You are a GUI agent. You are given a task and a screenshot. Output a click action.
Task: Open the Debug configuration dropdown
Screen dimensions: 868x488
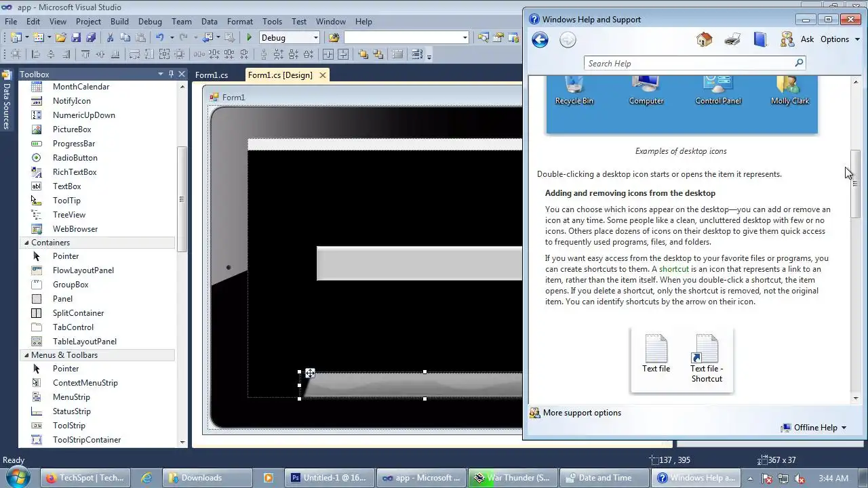click(x=315, y=38)
